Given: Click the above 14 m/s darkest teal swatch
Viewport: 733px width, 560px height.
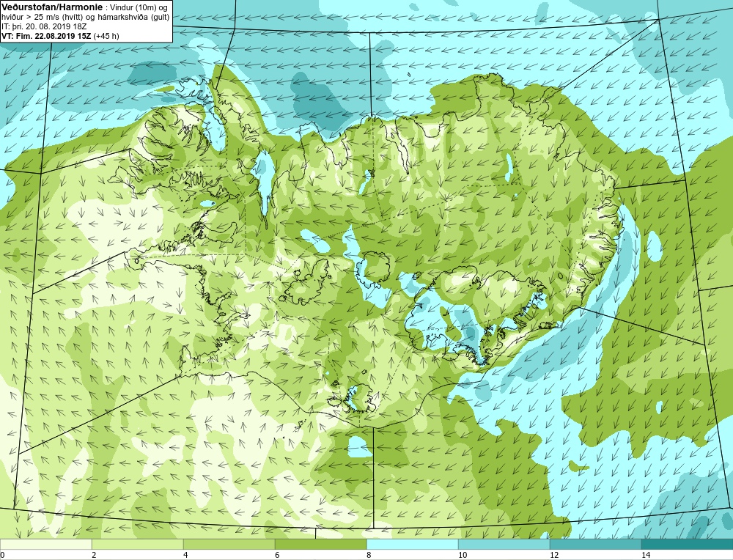Looking at the screenshot, I should pos(688,544).
